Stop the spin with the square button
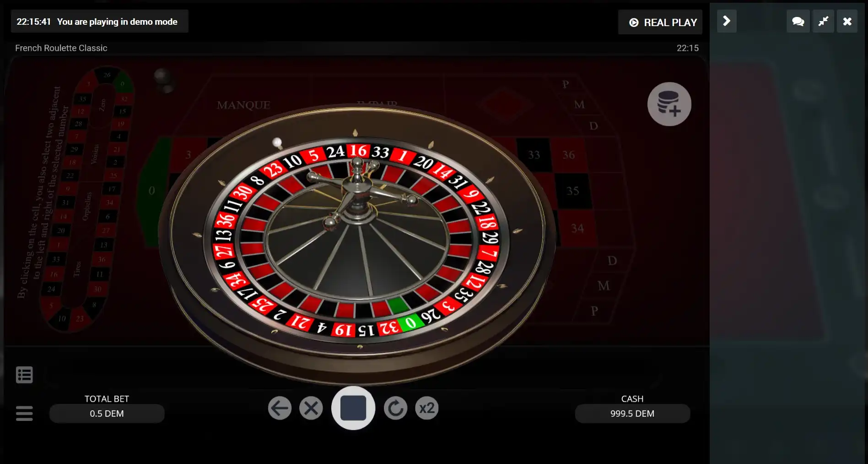This screenshot has width=868, height=464. pos(353,408)
